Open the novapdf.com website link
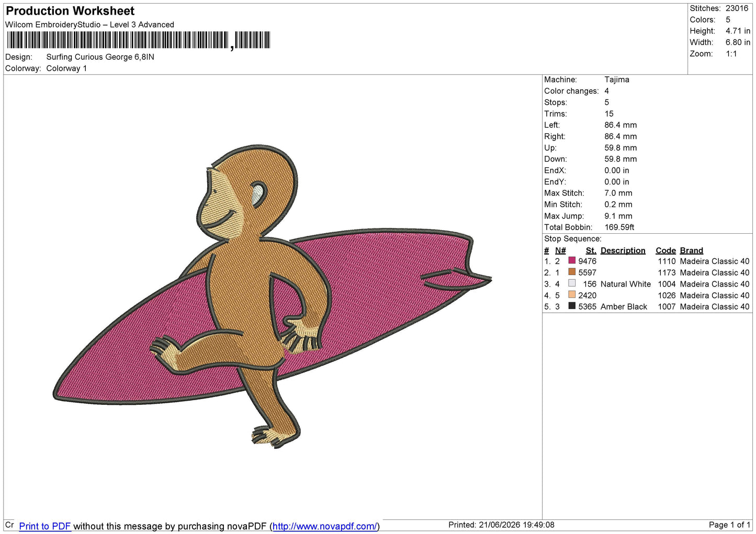This screenshot has height=534, width=756. [x=324, y=526]
